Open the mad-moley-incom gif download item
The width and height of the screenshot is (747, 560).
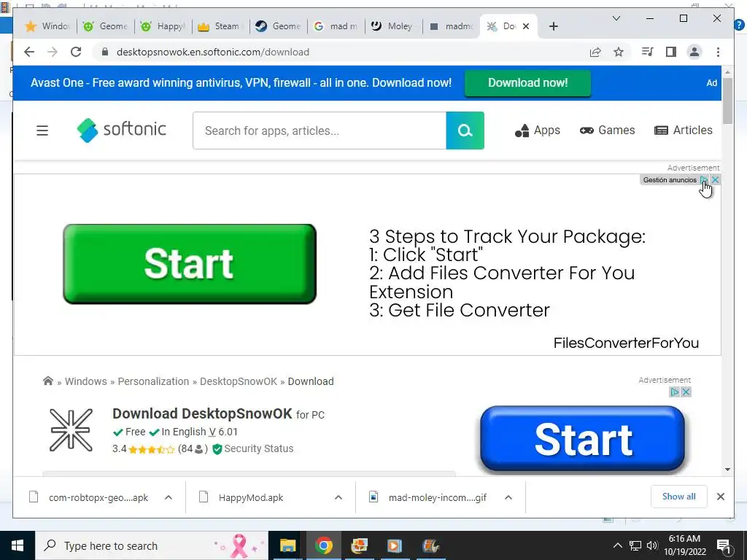point(429,497)
